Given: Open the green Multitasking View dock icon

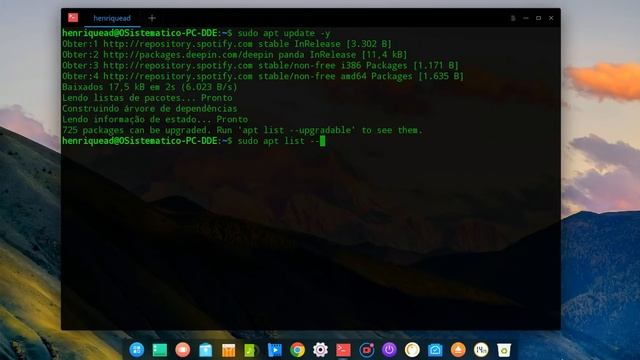Looking at the screenshot, I should [160, 350].
